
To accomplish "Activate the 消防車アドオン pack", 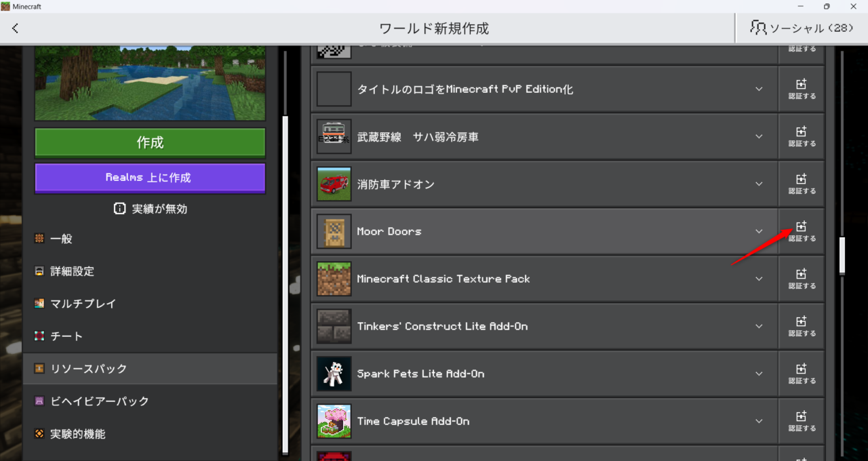I will pos(802,184).
